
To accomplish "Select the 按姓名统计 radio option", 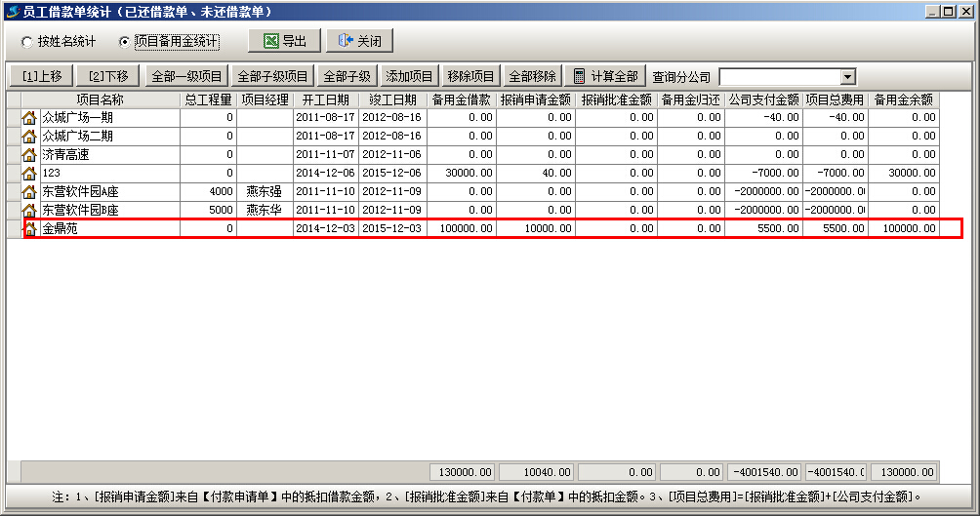I will (x=26, y=42).
